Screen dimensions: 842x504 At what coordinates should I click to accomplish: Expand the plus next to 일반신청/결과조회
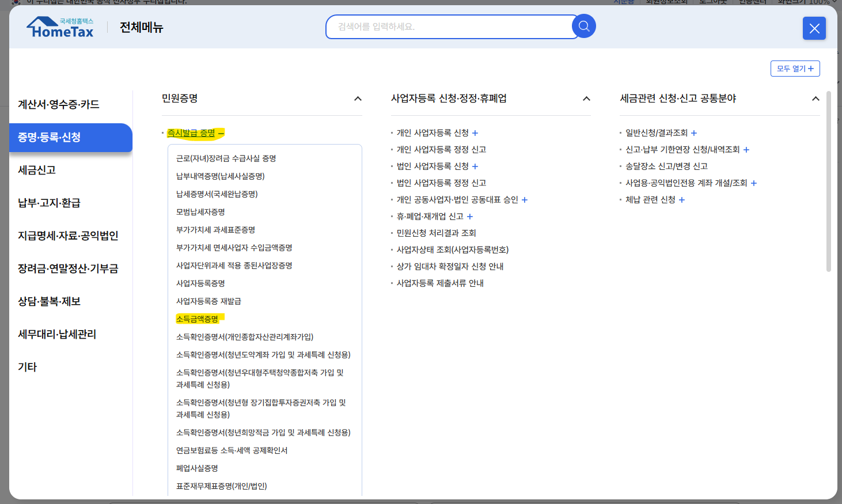pos(694,133)
